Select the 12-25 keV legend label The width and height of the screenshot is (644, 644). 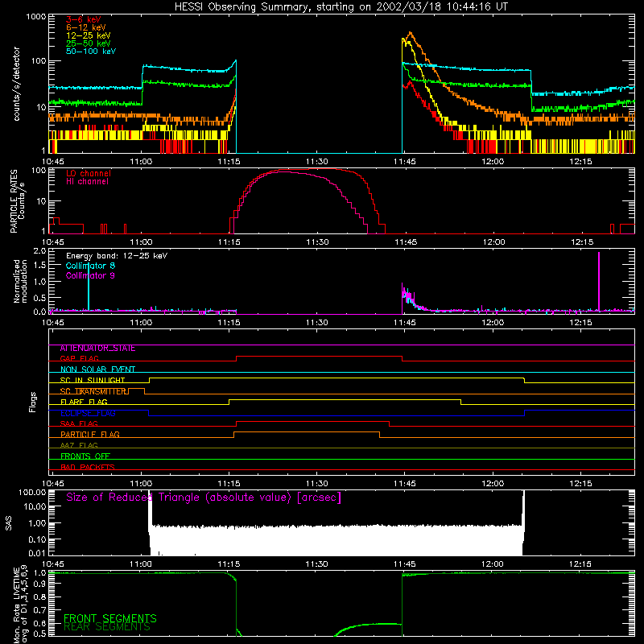pos(89,35)
